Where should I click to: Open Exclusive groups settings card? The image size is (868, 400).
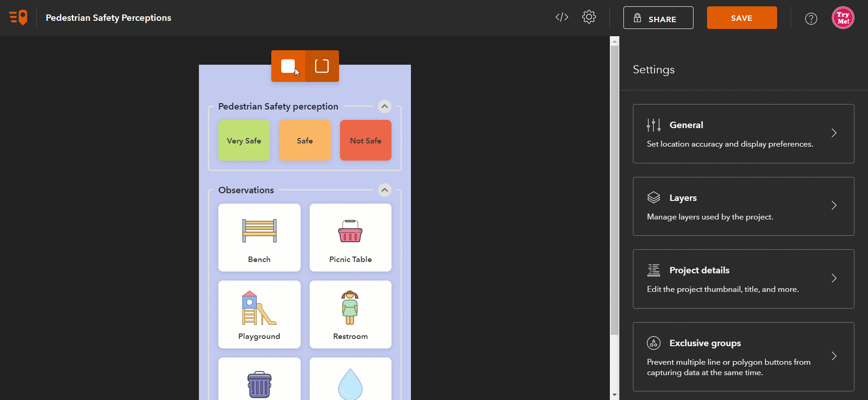click(x=744, y=357)
